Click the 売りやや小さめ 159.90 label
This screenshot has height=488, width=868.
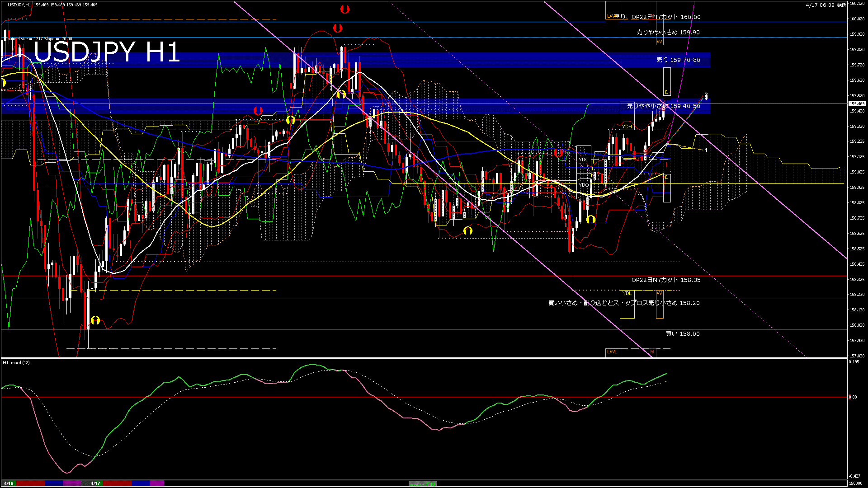point(668,33)
